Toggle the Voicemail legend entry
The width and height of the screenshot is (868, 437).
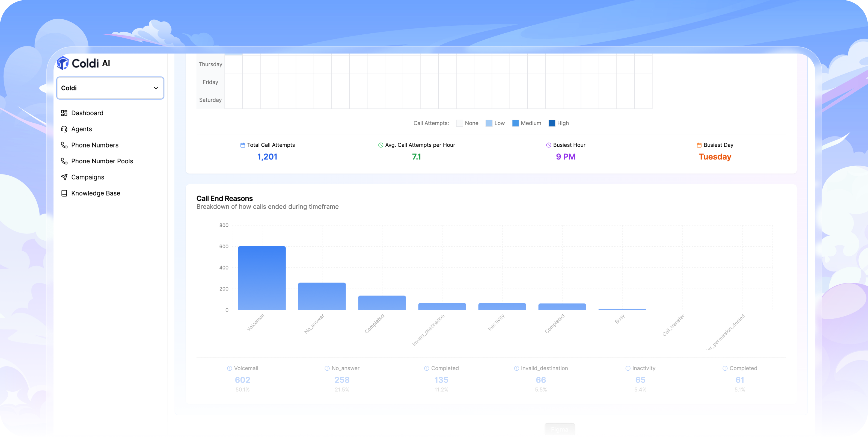coord(243,368)
